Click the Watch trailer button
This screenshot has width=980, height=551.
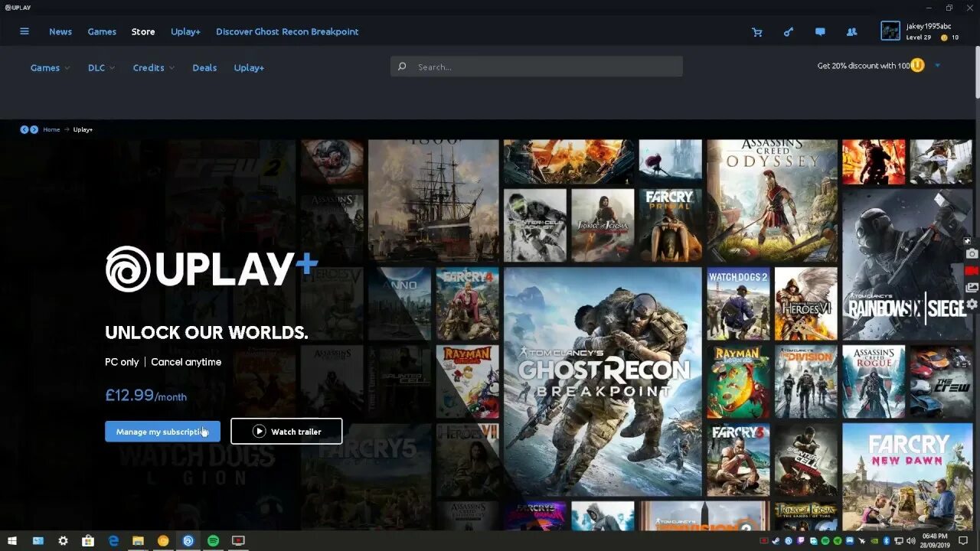(286, 432)
